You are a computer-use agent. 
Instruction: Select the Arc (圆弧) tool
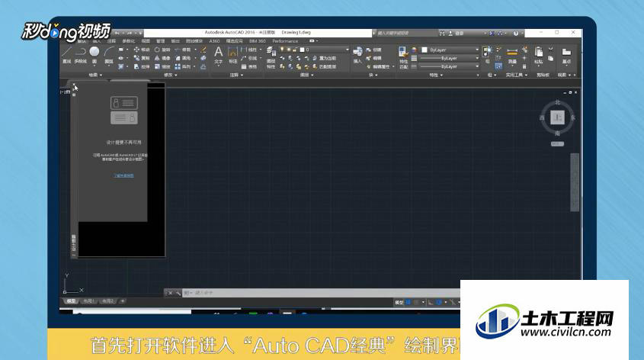coord(109,54)
